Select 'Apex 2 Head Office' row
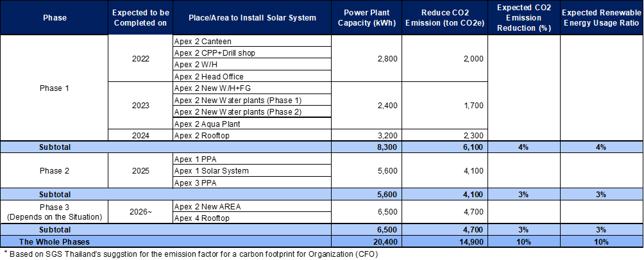Image resolution: width=644 pixels, height=260 pixels. coord(252,76)
